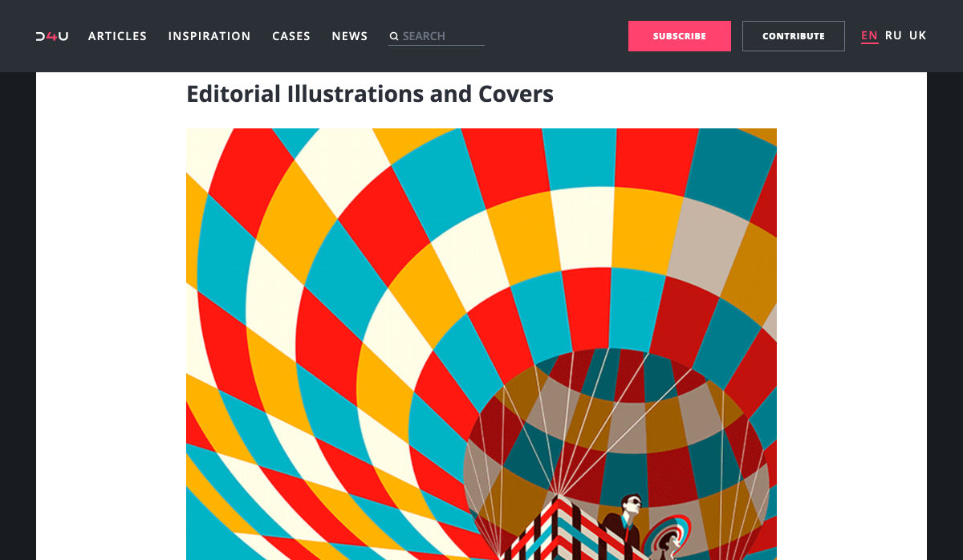Click the Contribute button
963x560 pixels.
point(793,36)
